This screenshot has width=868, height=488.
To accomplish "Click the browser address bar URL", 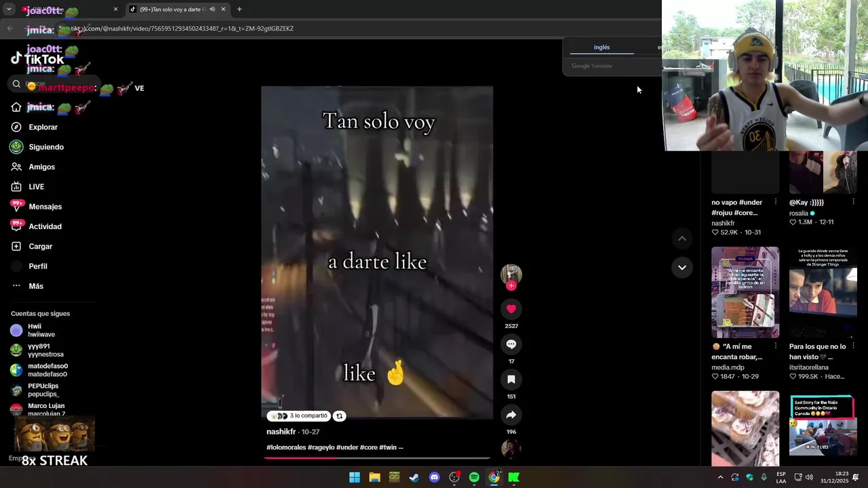I will (x=183, y=28).
